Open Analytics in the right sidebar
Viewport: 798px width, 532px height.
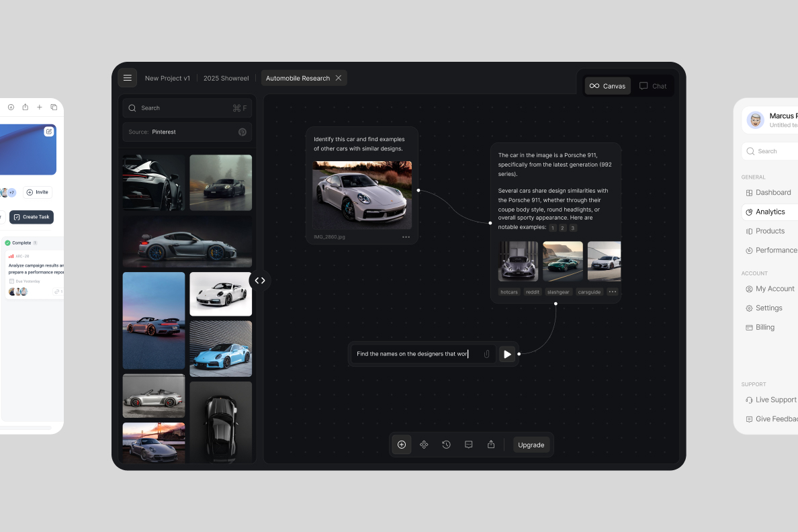(x=770, y=212)
